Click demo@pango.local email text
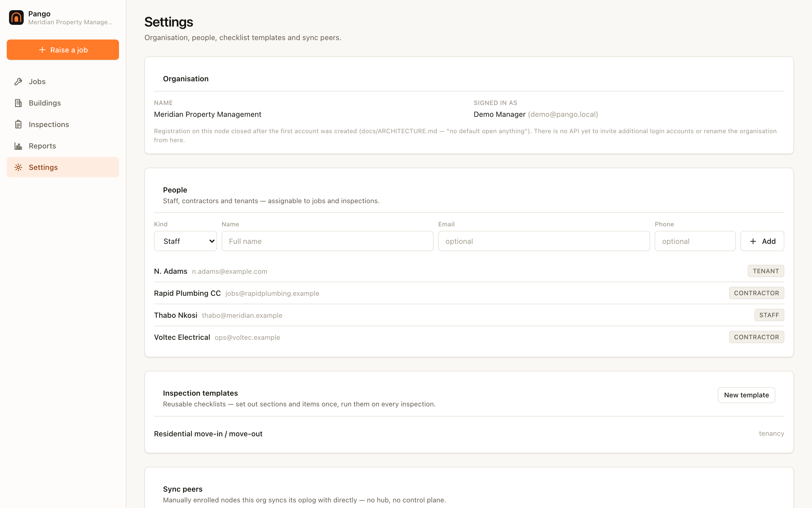Viewport: 812px width, 508px height. 563,114
